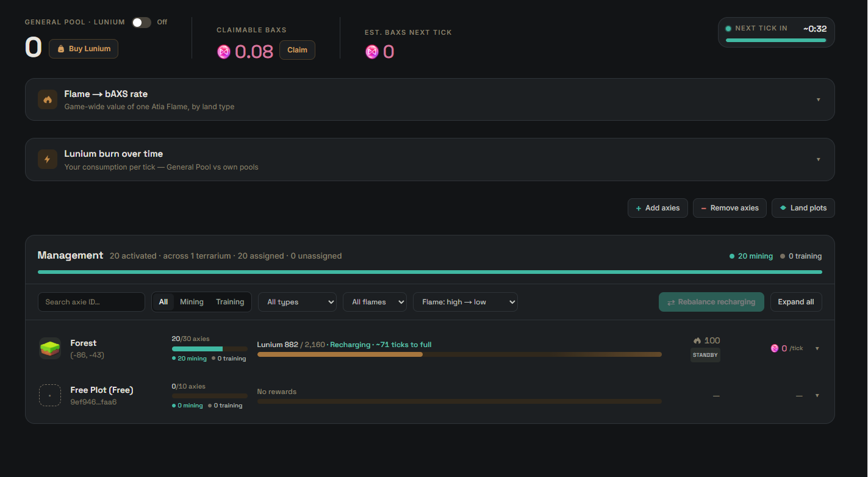
Task: Click the Expand all button
Action: (x=796, y=302)
